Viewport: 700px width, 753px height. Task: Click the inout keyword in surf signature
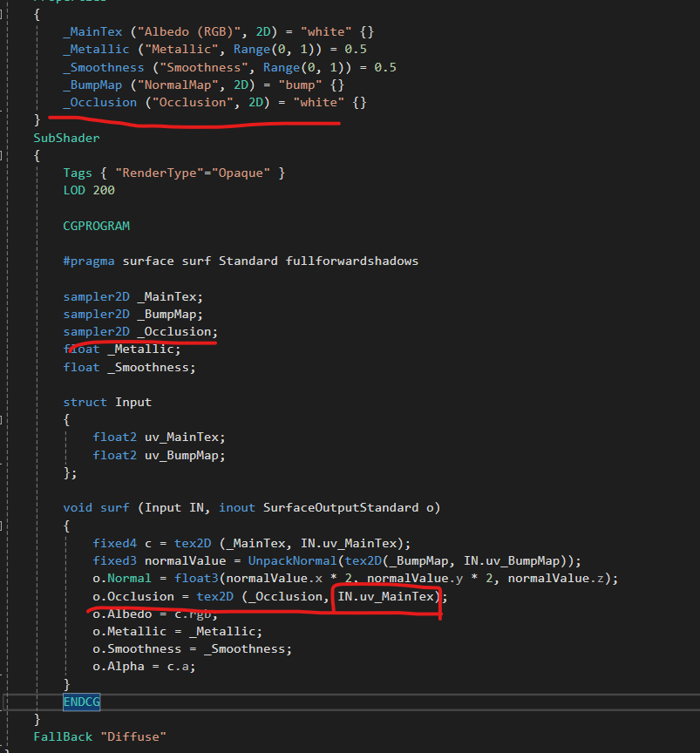pyautogui.click(x=237, y=507)
